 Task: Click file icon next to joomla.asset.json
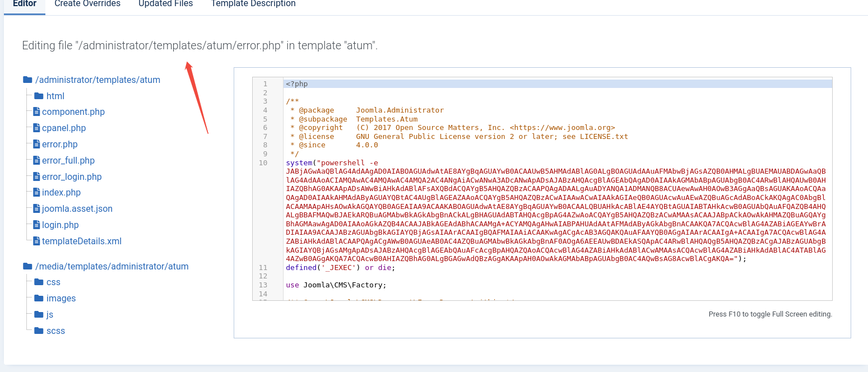[36, 209]
